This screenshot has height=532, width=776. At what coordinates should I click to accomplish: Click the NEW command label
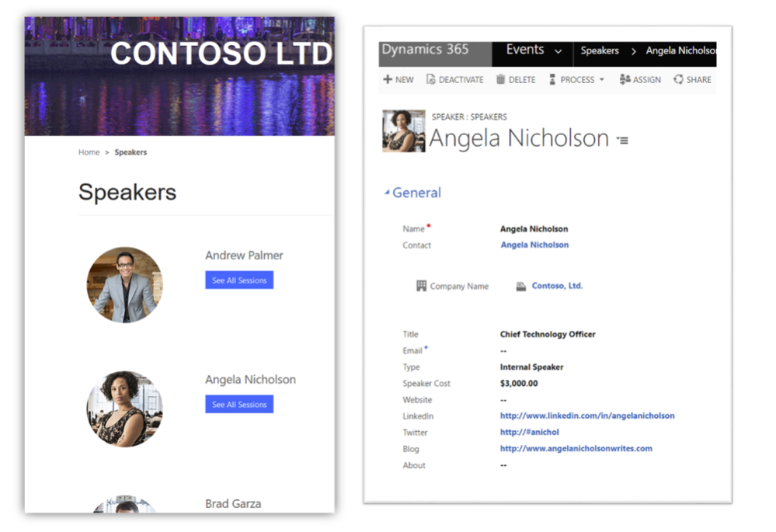(x=405, y=80)
